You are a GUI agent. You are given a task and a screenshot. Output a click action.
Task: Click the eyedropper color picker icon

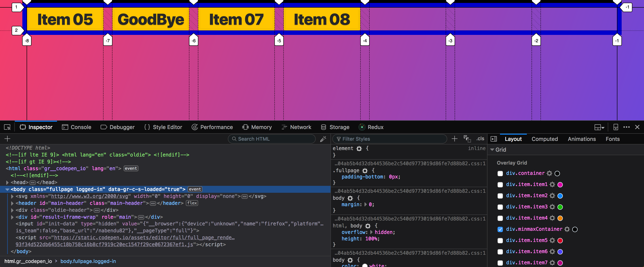pos(323,139)
